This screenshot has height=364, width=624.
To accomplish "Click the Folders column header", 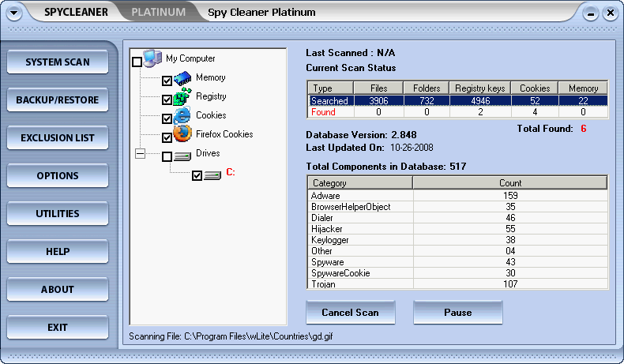I will click(x=427, y=88).
